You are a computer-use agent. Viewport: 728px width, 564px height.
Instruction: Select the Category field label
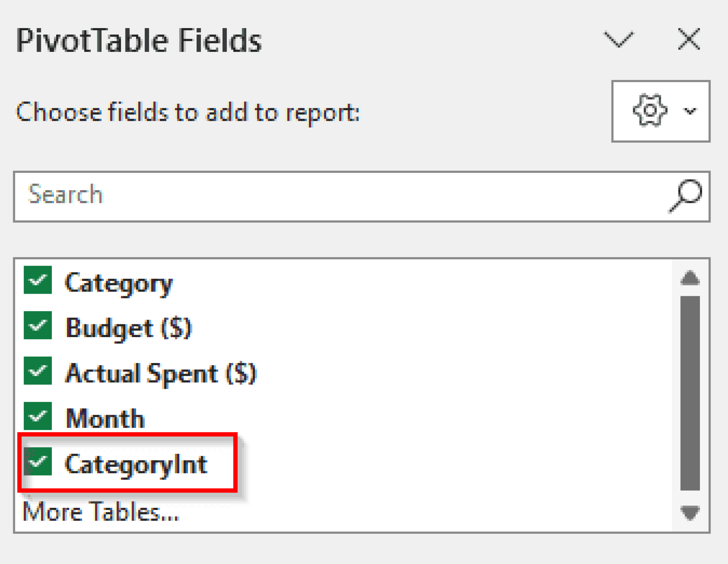(x=119, y=283)
